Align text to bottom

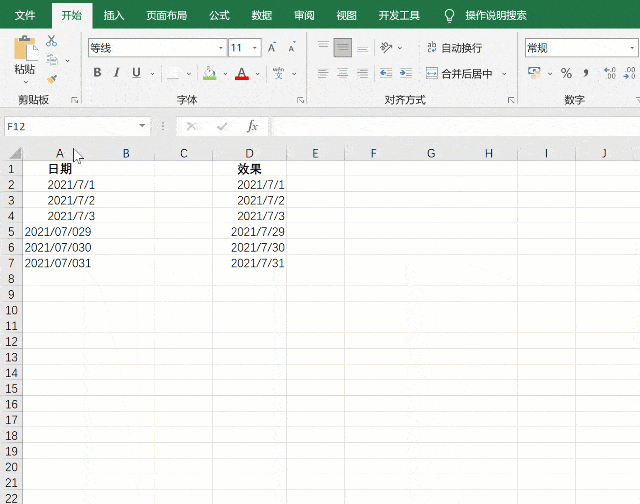click(362, 47)
